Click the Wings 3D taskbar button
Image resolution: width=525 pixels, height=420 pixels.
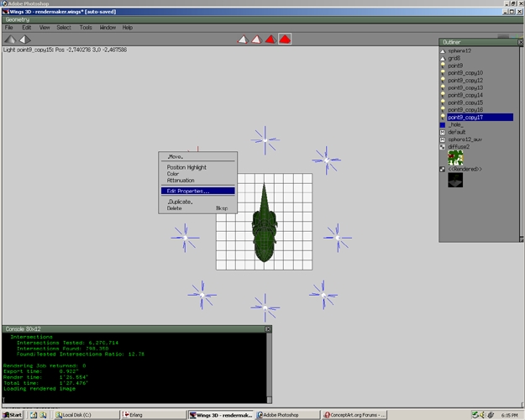click(220, 415)
